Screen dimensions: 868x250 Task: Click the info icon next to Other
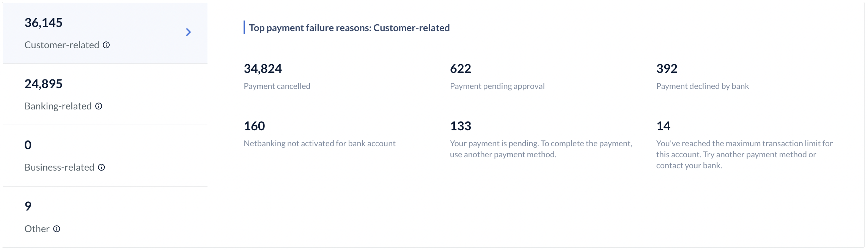click(57, 229)
